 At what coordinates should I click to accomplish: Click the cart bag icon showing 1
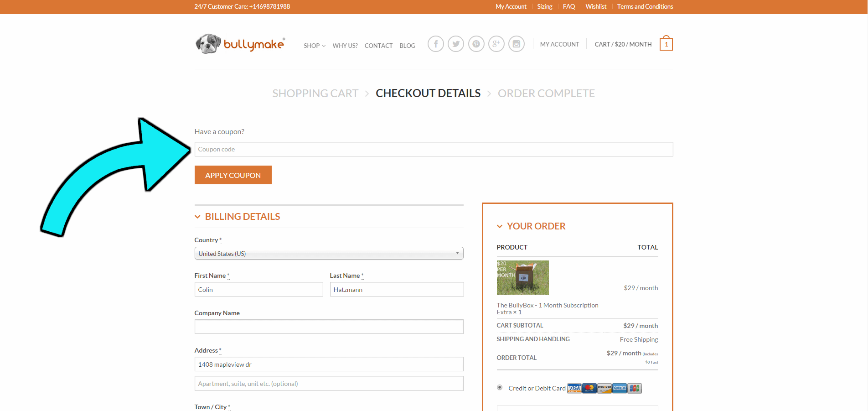pyautogui.click(x=666, y=43)
